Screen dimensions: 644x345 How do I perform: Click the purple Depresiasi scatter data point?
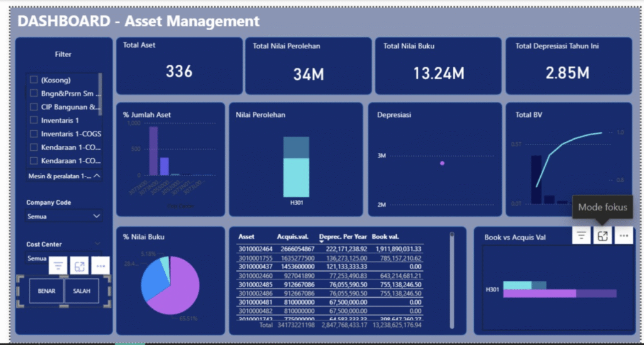(442, 163)
